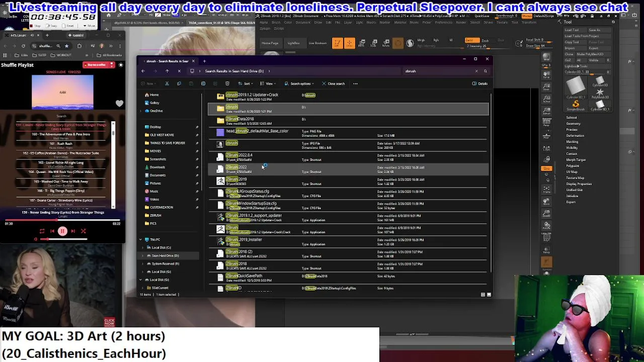Select the zbrush 2019.1.2 Updater+Crack folder
644x362 pixels.
click(348, 97)
